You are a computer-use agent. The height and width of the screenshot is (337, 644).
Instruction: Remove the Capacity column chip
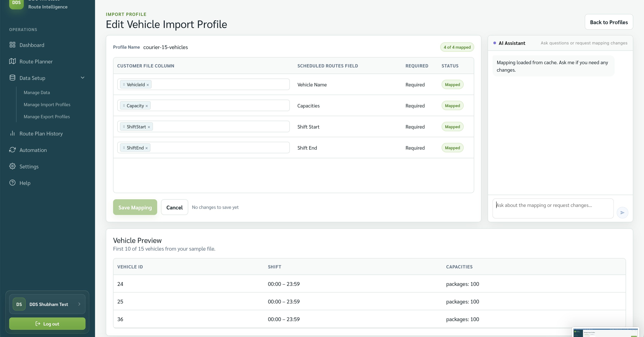(x=147, y=106)
